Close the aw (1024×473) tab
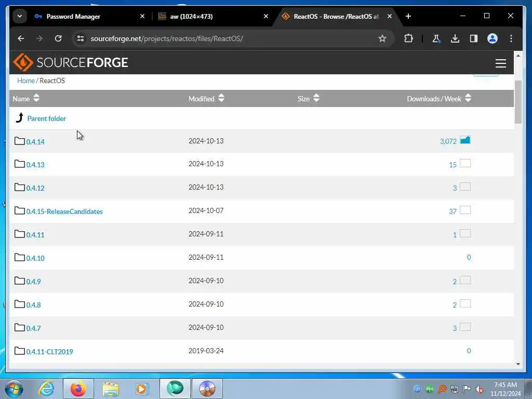This screenshot has height=399, width=532. pyautogui.click(x=266, y=16)
